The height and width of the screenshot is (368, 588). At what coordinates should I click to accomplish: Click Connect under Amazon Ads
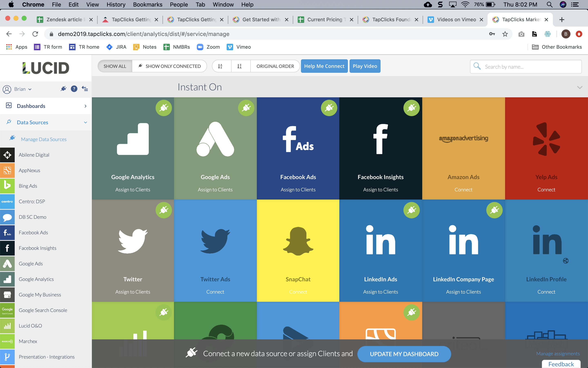pyautogui.click(x=463, y=190)
